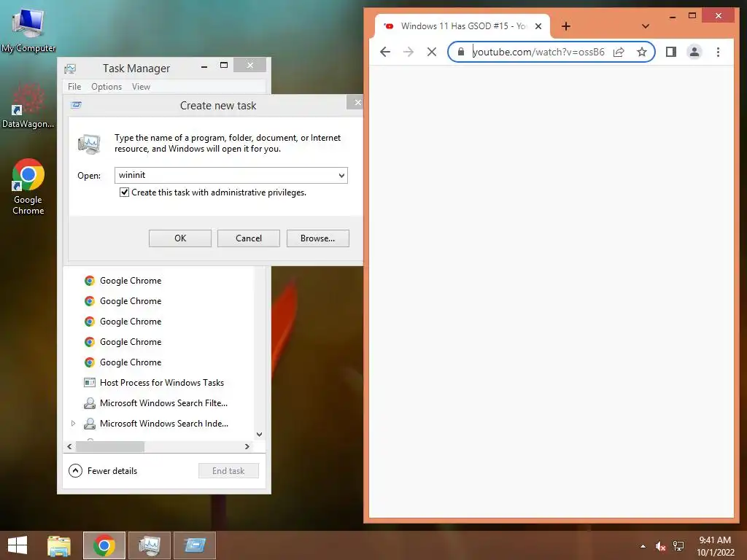Click Browse... button
The height and width of the screenshot is (560, 747).
click(318, 238)
